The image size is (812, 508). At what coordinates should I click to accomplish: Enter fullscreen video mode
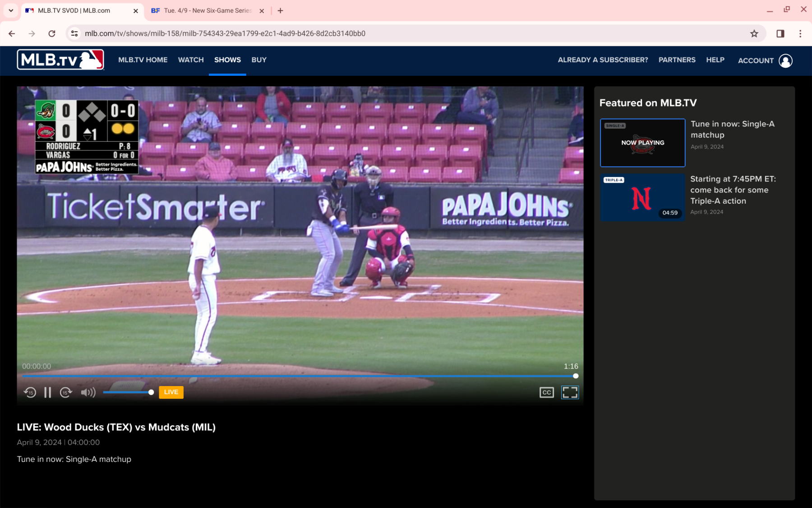[570, 392]
